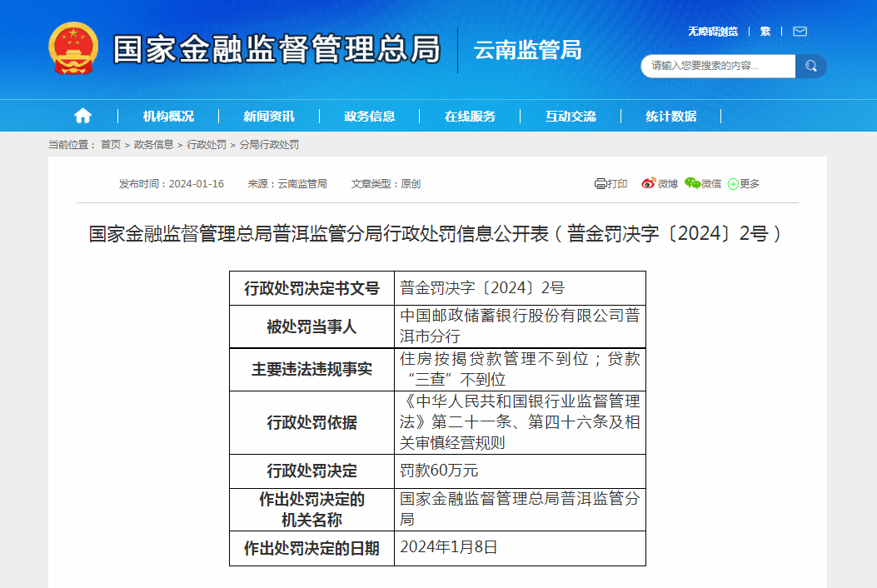877x588 pixels.
Task: Click the cell citing 银行业监督管理法
Action: click(521, 422)
